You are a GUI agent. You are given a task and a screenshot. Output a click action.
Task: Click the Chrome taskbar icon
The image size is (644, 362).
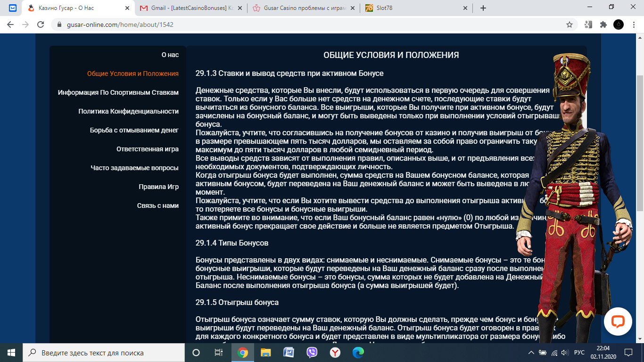tap(243, 353)
